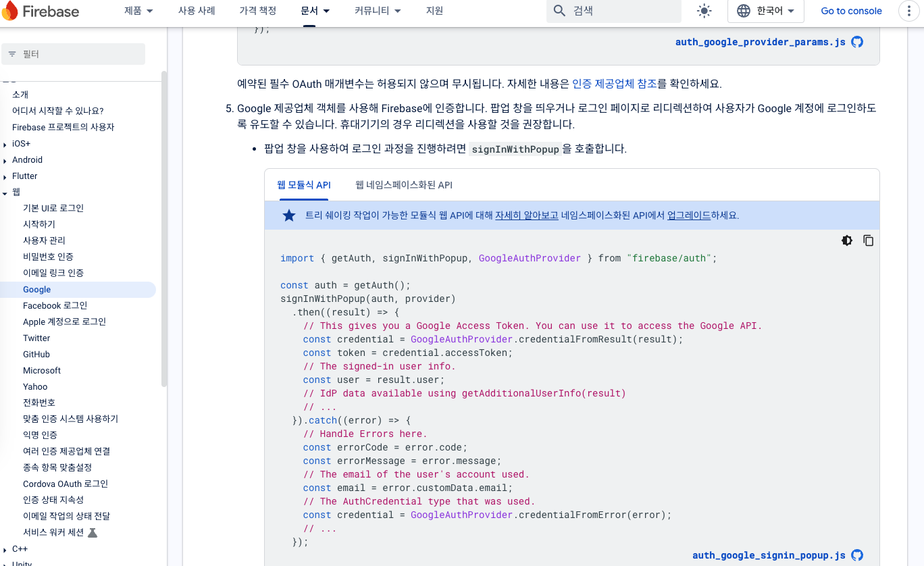The image size is (924, 566).
Task: Open 사용자 관리 in sidebar
Action: coord(44,240)
